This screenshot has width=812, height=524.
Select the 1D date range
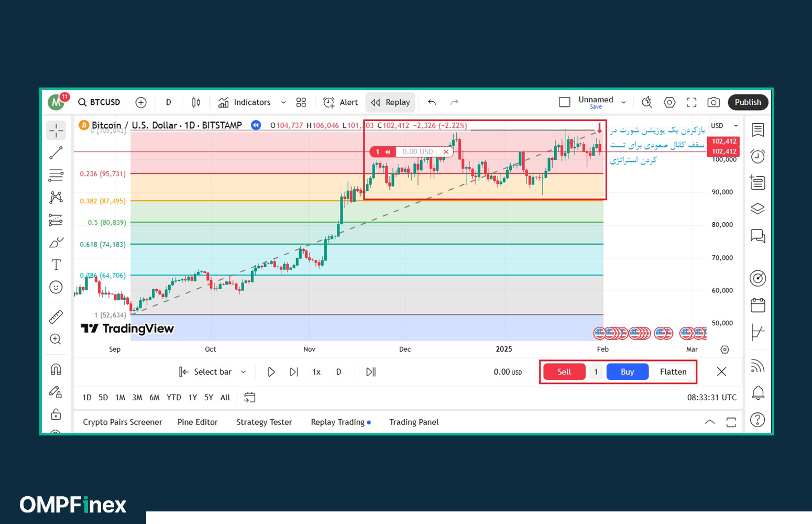coord(87,398)
